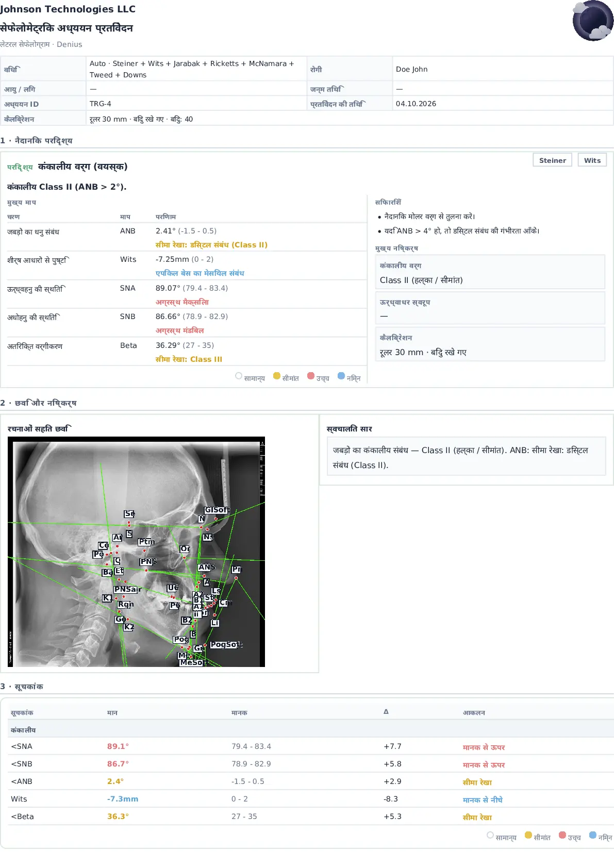Click the automatic summary text box
This screenshot has height=868, width=614.
click(466, 456)
